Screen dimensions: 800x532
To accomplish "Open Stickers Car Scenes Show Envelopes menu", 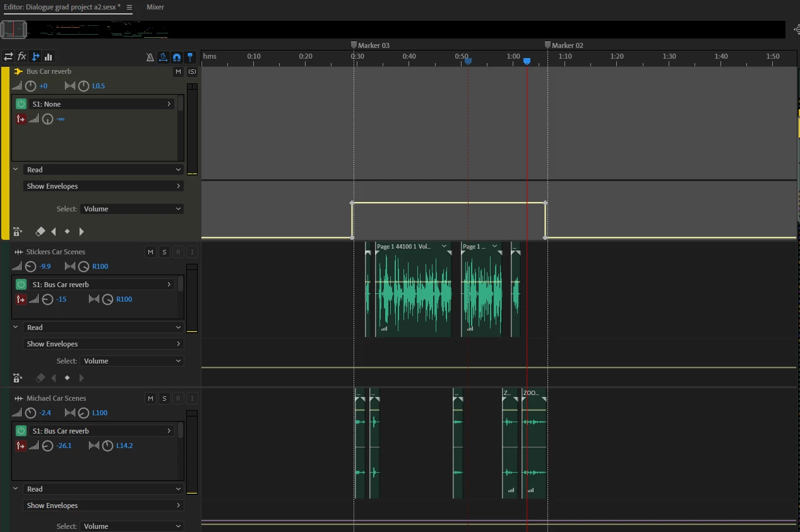I will [104, 344].
